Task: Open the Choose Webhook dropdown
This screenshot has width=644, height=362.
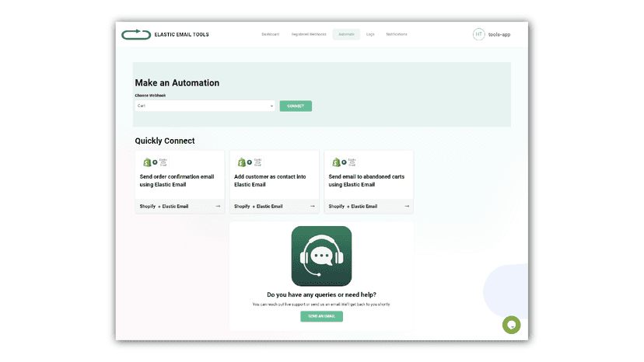Action: pyautogui.click(x=205, y=106)
